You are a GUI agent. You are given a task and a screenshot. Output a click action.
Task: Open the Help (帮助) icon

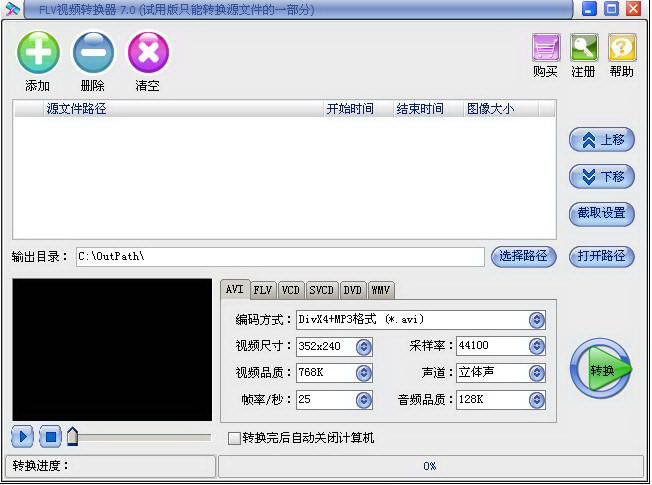[622, 48]
